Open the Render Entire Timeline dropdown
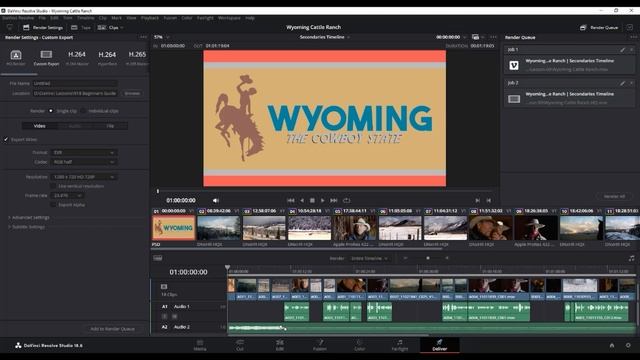640x360 pixels. pyautogui.click(x=370, y=258)
